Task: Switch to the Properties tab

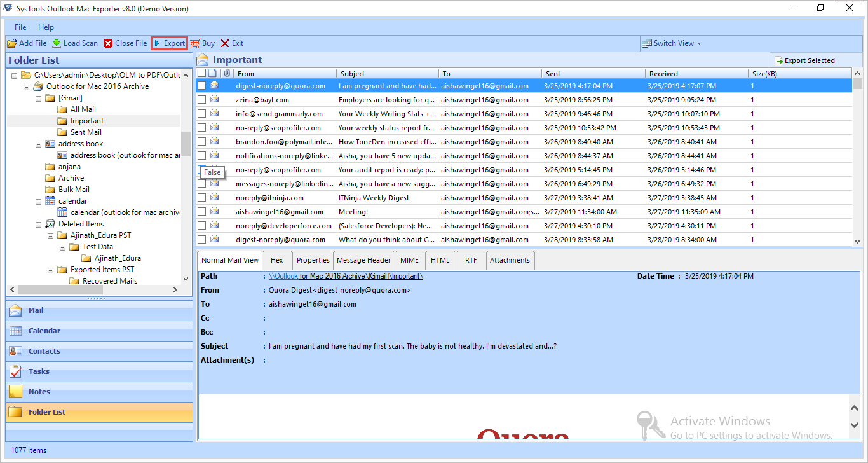Action: (x=313, y=260)
